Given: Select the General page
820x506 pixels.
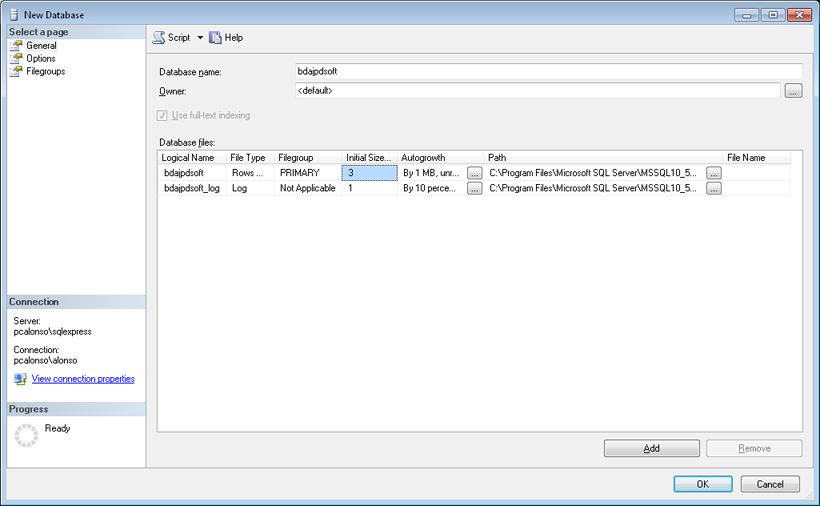Looking at the screenshot, I should 40,46.
